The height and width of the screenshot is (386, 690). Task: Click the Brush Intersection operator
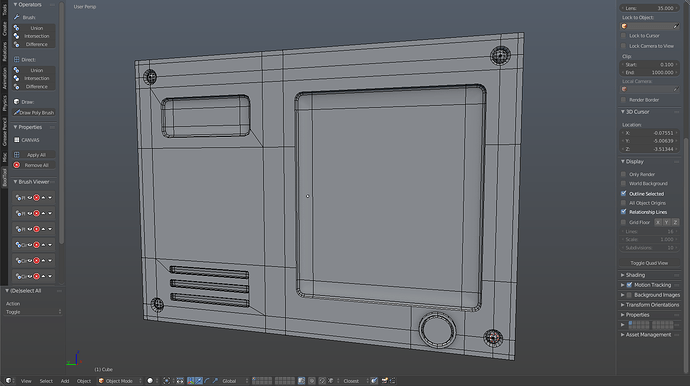[34, 36]
